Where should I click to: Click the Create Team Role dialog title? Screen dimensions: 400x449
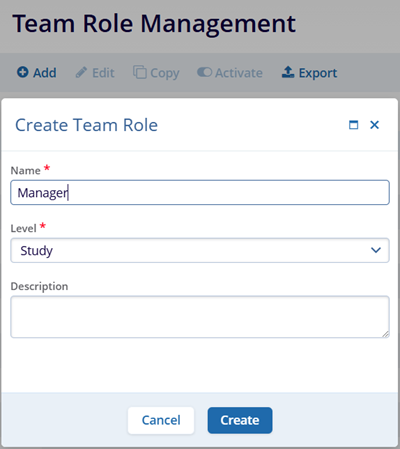pyautogui.click(x=87, y=125)
